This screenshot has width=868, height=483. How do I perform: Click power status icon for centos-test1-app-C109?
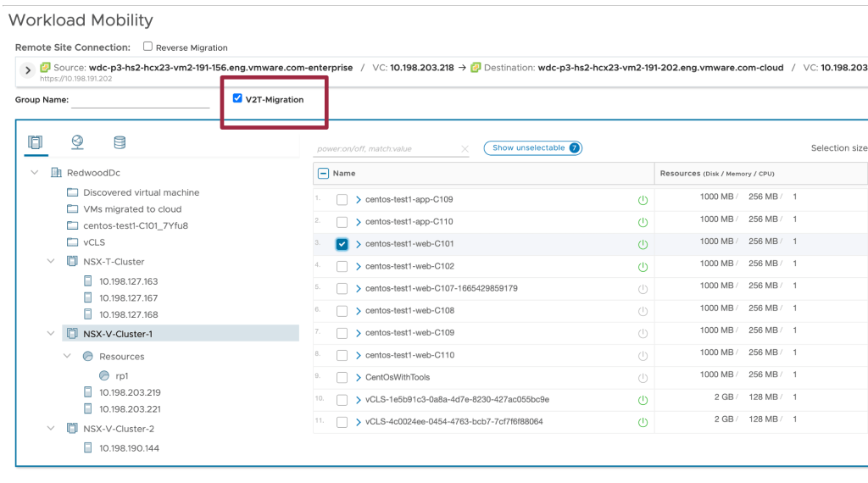pyautogui.click(x=643, y=200)
